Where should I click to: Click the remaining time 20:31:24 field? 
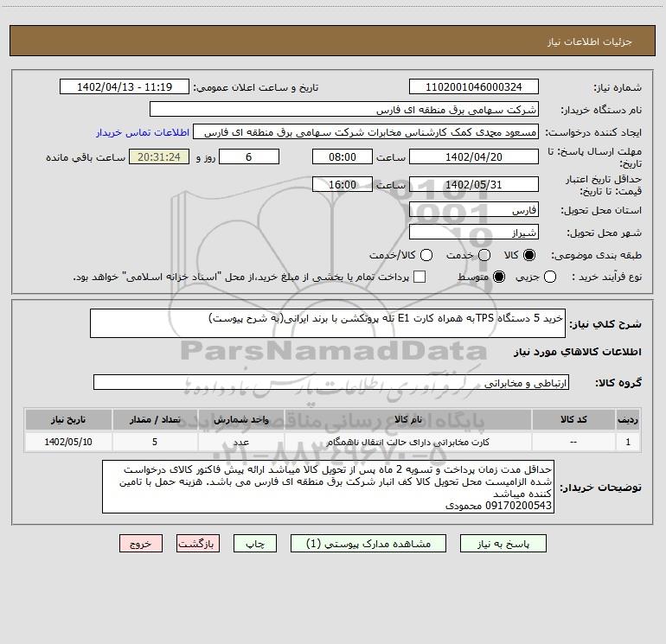[159, 156]
